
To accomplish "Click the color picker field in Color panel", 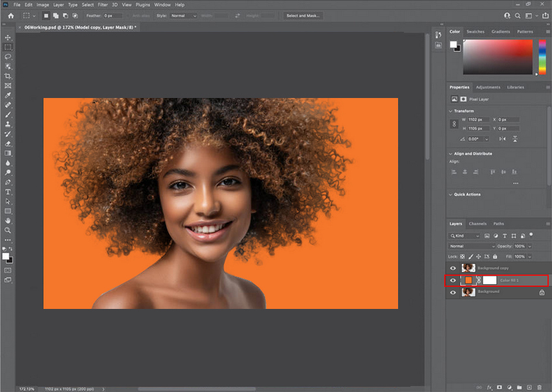I will click(x=497, y=57).
